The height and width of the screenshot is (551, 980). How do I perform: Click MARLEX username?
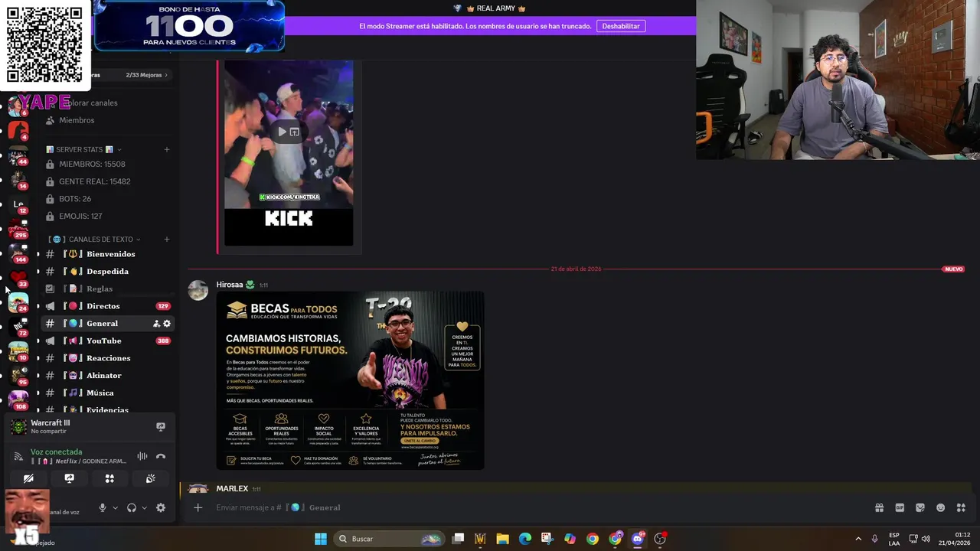point(232,488)
